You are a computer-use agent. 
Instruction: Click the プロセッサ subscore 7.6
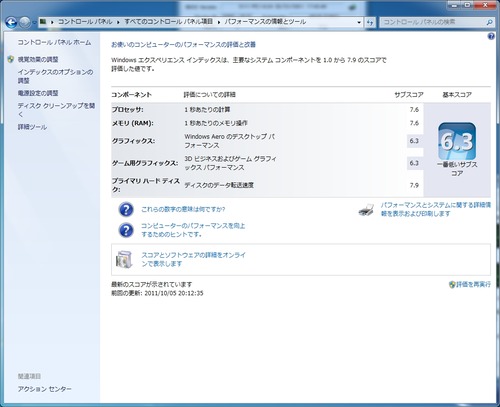click(414, 109)
